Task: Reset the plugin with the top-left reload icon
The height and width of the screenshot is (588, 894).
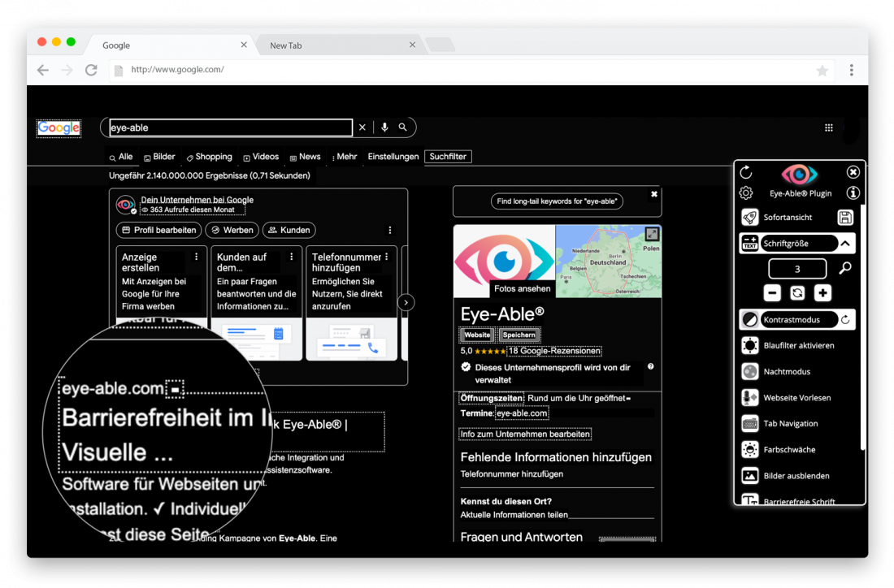Action: [x=746, y=172]
